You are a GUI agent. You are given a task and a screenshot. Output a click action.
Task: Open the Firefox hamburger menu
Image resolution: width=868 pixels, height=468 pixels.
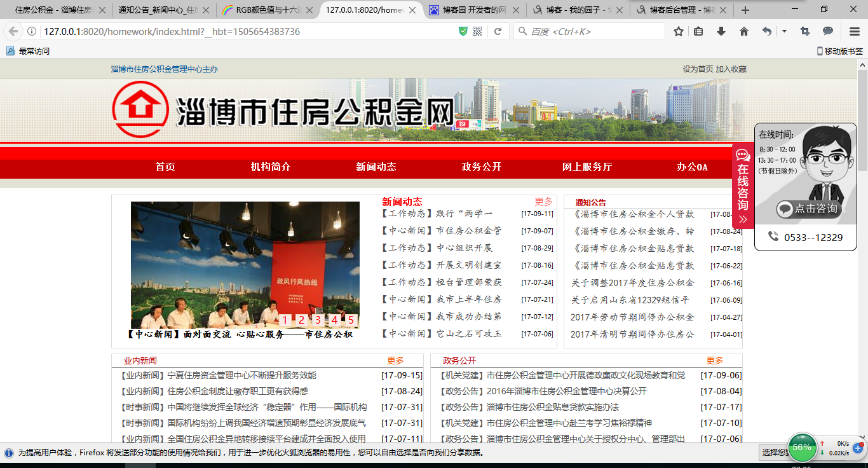coord(855,32)
